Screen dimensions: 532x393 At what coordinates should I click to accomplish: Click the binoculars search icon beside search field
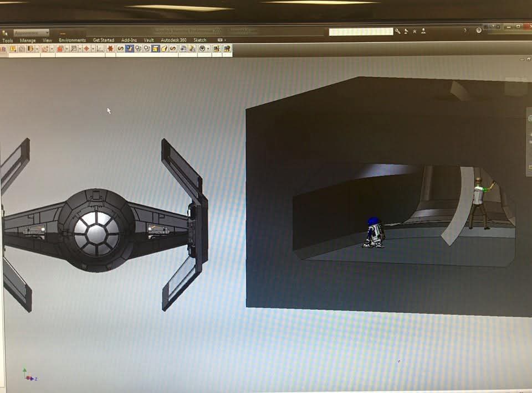click(398, 31)
